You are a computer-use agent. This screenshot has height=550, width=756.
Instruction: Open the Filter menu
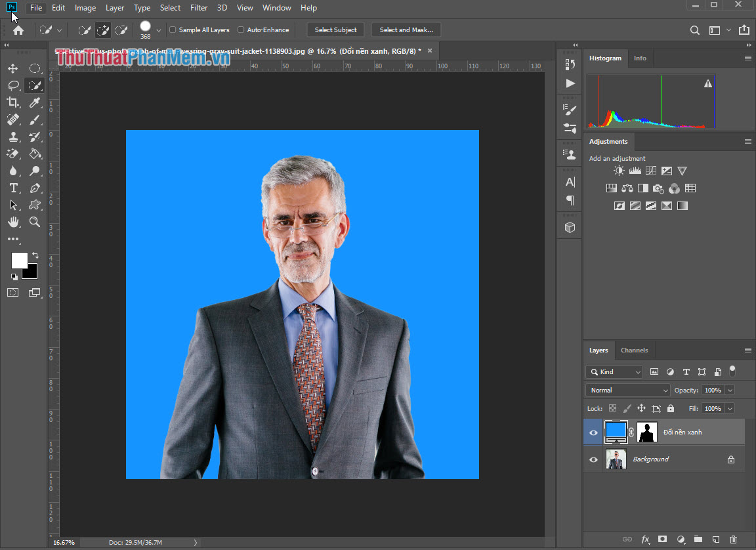(x=198, y=8)
